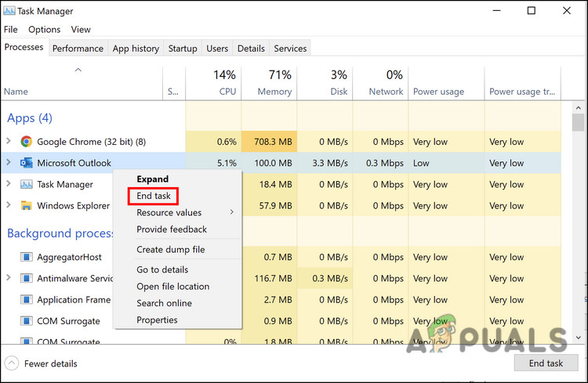This screenshot has width=588, height=383.
Task: Collapse to Fewer details view
Action: click(x=42, y=363)
